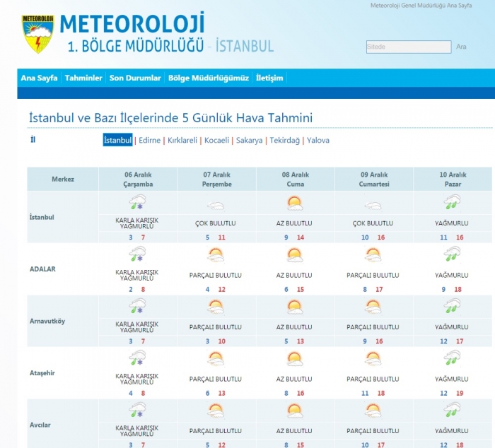495x448 pixels.
Task: Click Arnavutköy 08 Aralık AZ BULUTLU text
Action: [294, 327]
